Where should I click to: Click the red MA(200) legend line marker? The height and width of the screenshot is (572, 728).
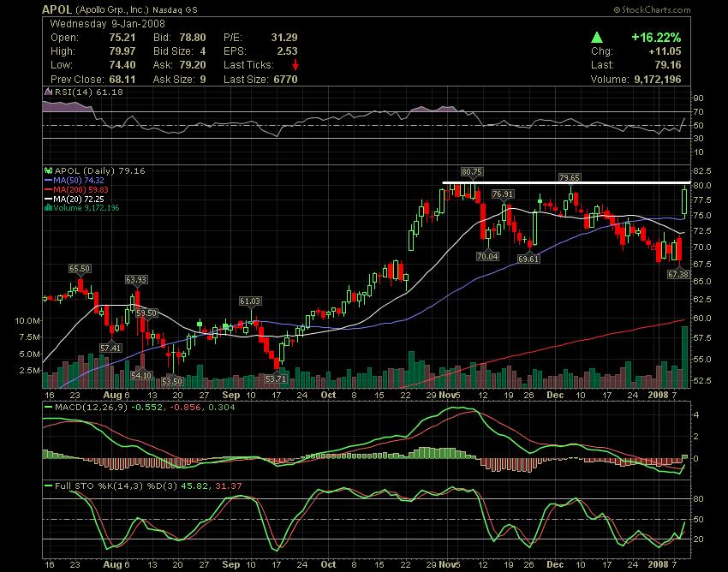click(48, 189)
